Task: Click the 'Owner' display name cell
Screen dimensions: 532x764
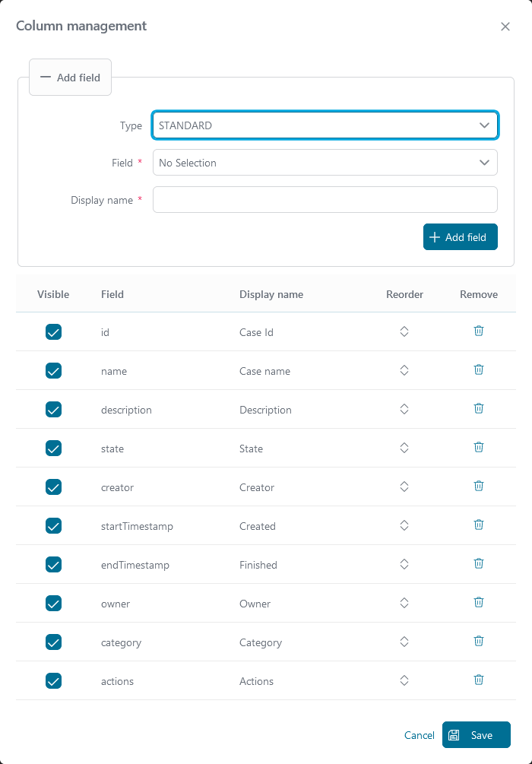Action: [255, 604]
